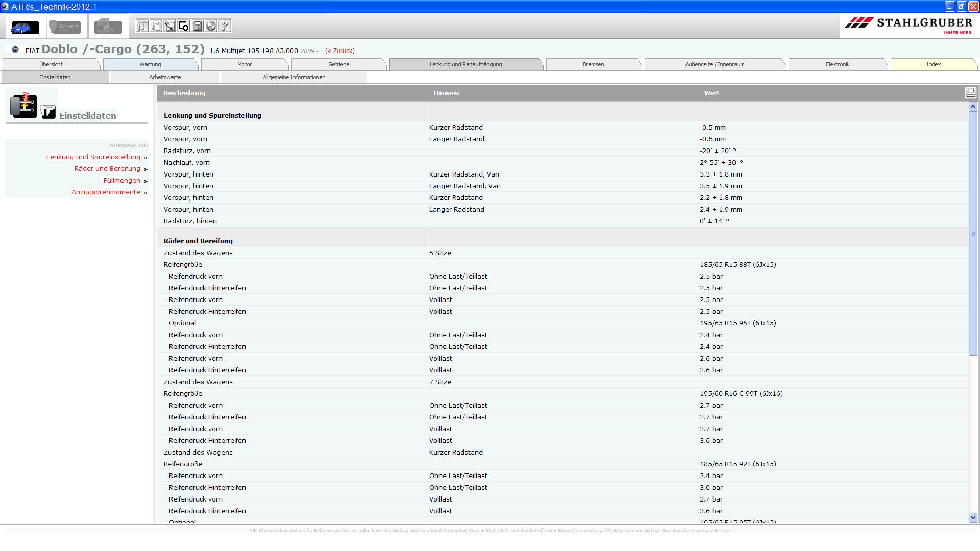Open the Smart FIX module icon
This screenshot has width=980, height=551.
[x=65, y=27]
